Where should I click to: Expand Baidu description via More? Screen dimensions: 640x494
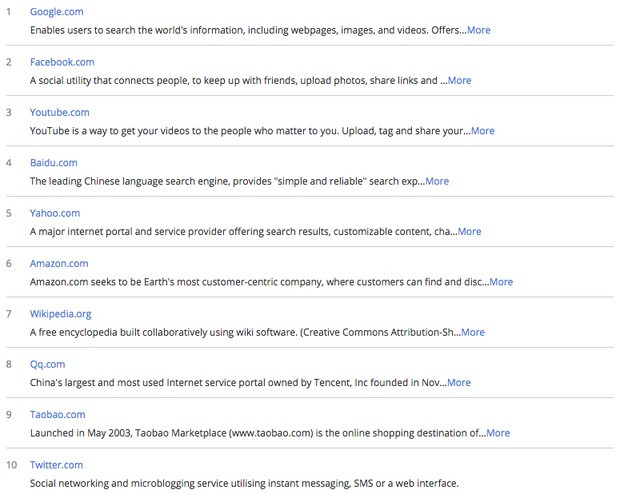pyautogui.click(x=437, y=181)
